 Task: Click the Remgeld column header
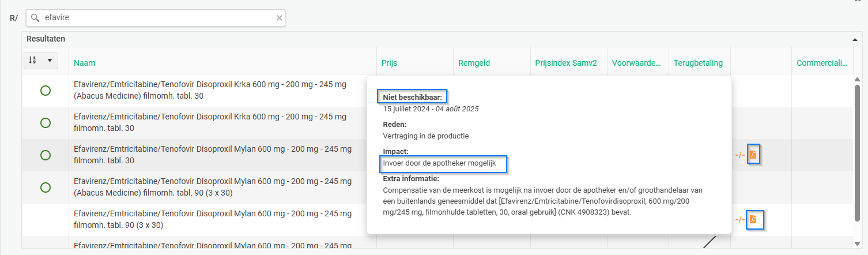coord(474,63)
